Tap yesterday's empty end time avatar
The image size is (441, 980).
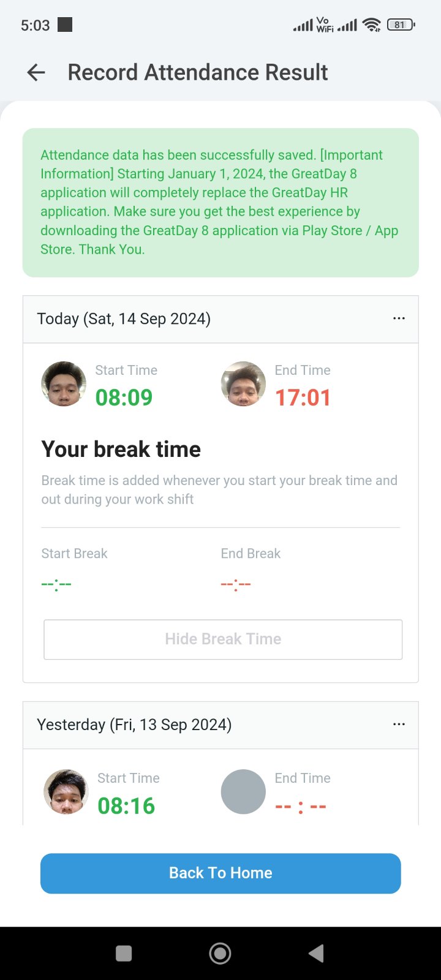pos(243,792)
